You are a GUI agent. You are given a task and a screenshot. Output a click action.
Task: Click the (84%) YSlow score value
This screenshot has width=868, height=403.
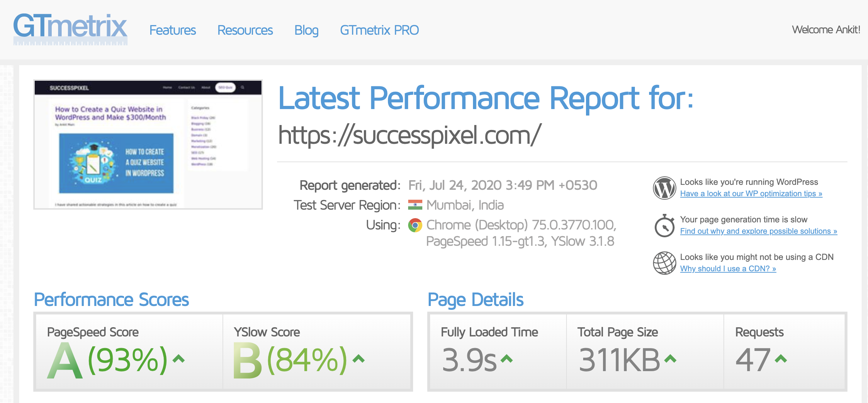(x=307, y=360)
